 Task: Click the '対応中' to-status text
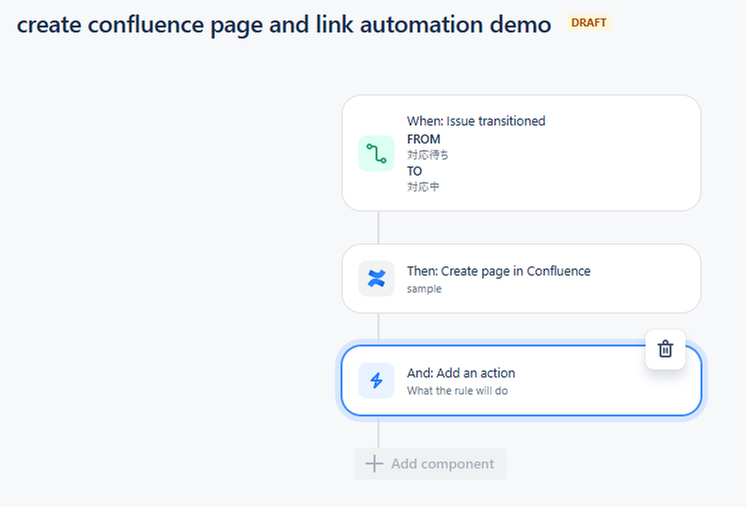(x=423, y=186)
